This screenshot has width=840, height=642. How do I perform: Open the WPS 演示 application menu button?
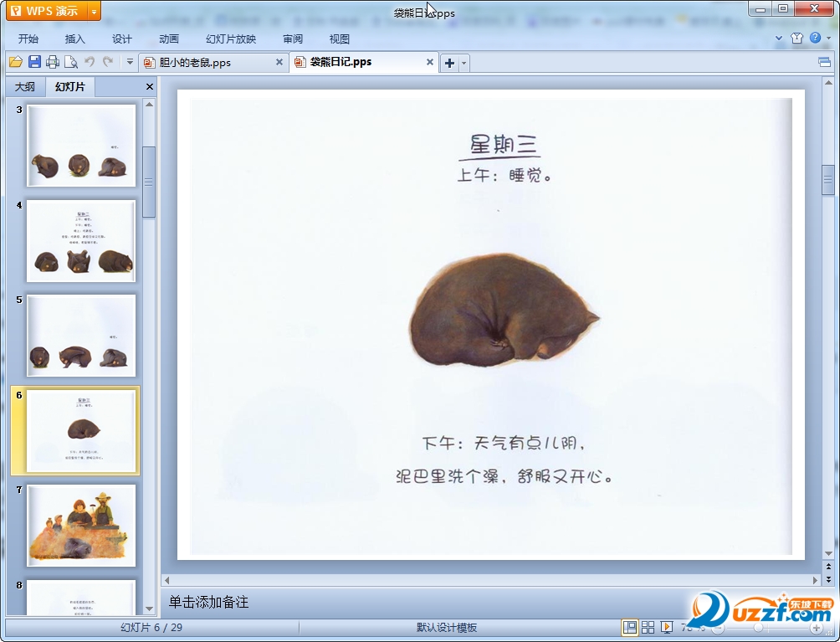click(x=46, y=11)
